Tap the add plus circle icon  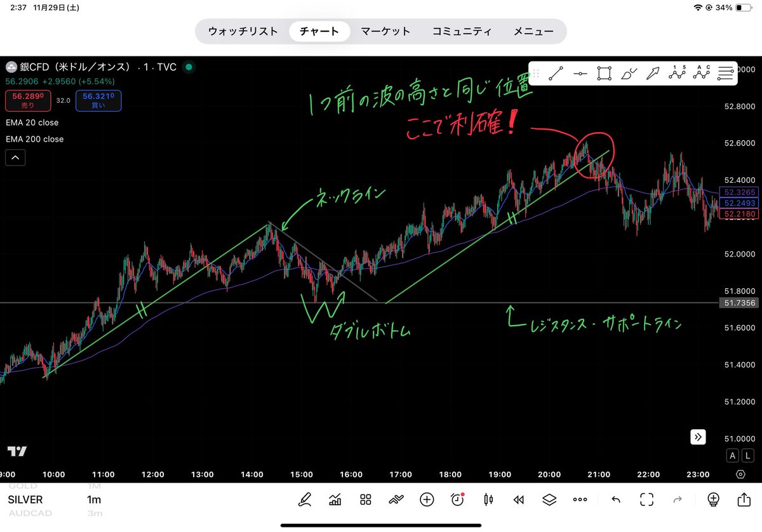pyautogui.click(x=427, y=500)
